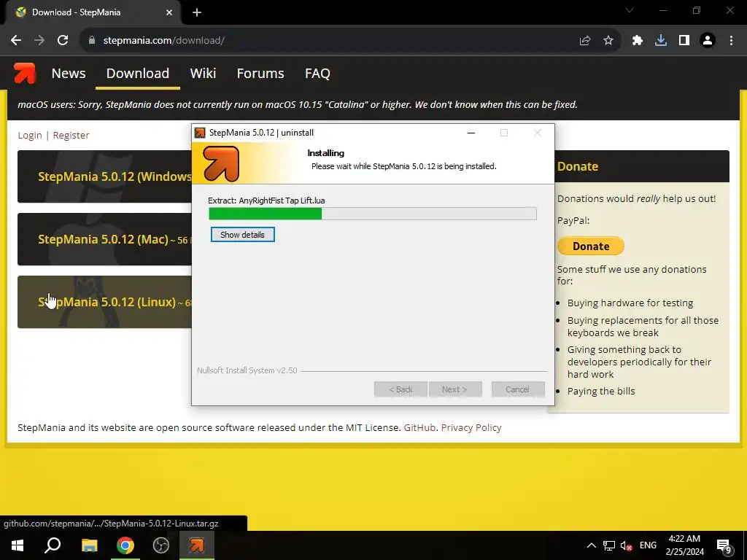Open notification center icon

(x=724, y=546)
